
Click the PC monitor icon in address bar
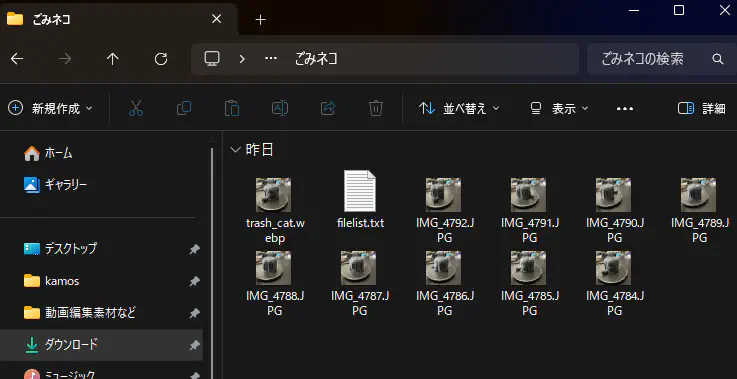coord(212,59)
